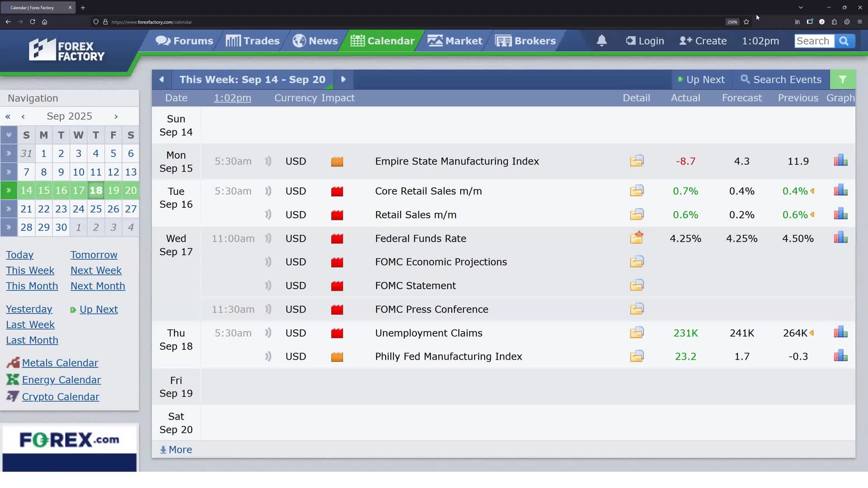Open the Market tab
The height and width of the screenshot is (488, 868).
[455, 41]
